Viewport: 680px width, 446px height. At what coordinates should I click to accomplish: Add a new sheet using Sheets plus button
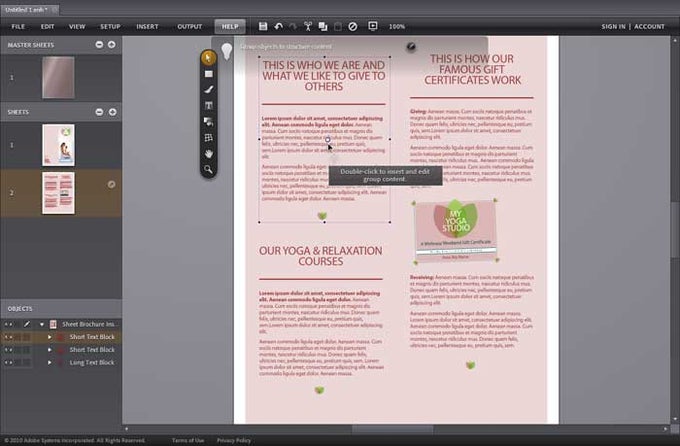tap(112, 112)
